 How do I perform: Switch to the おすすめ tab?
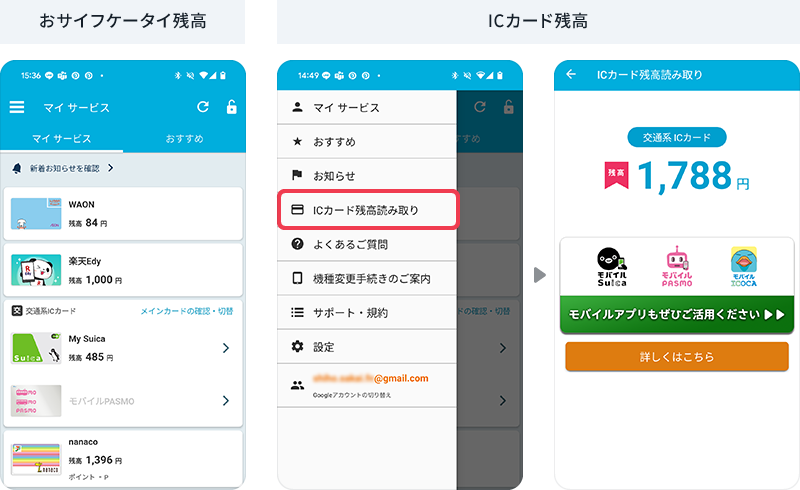point(184,139)
